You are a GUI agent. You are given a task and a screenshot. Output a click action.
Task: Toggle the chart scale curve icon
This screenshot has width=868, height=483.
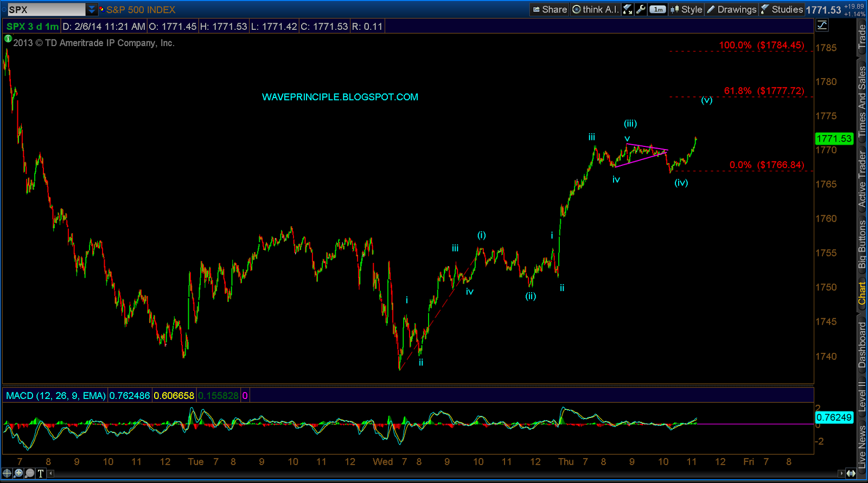[x=822, y=25]
